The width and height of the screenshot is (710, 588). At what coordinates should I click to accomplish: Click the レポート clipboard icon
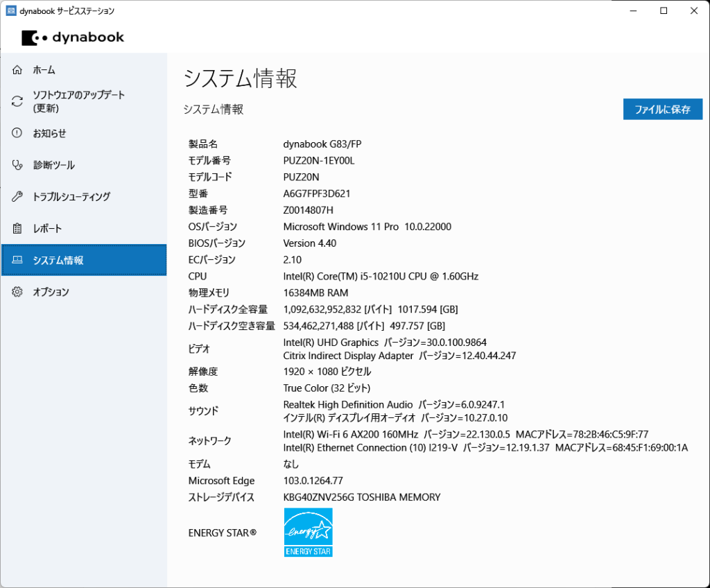17,228
